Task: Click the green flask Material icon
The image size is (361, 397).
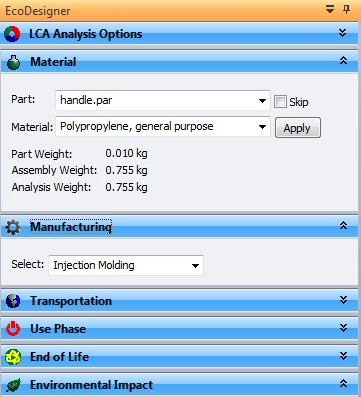Action: tap(13, 62)
